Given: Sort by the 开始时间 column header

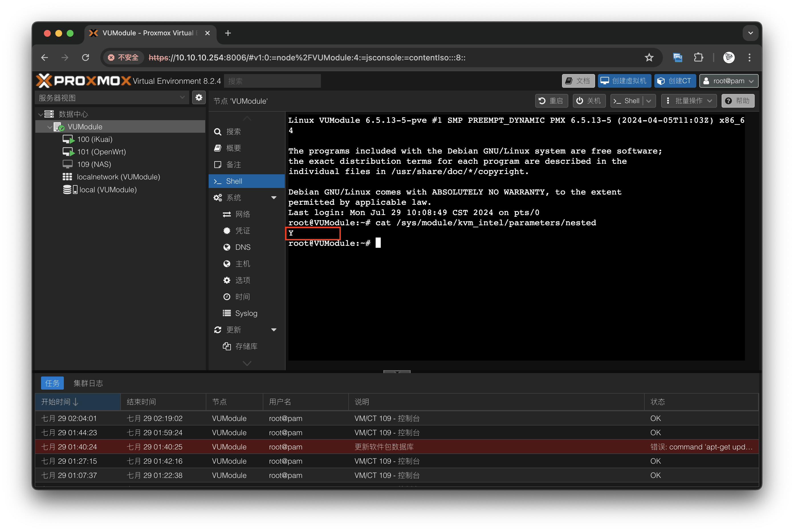Looking at the screenshot, I should 78,402.
